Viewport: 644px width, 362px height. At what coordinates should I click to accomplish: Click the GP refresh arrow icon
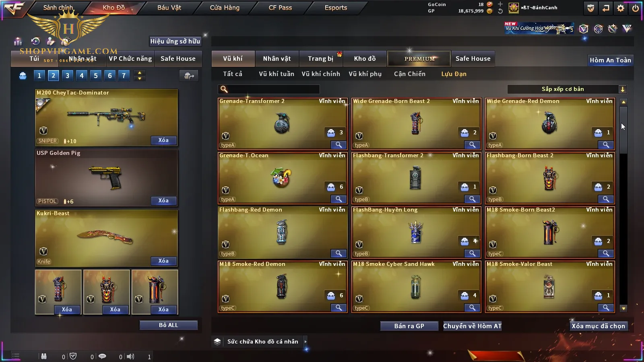tap(500, 11)
